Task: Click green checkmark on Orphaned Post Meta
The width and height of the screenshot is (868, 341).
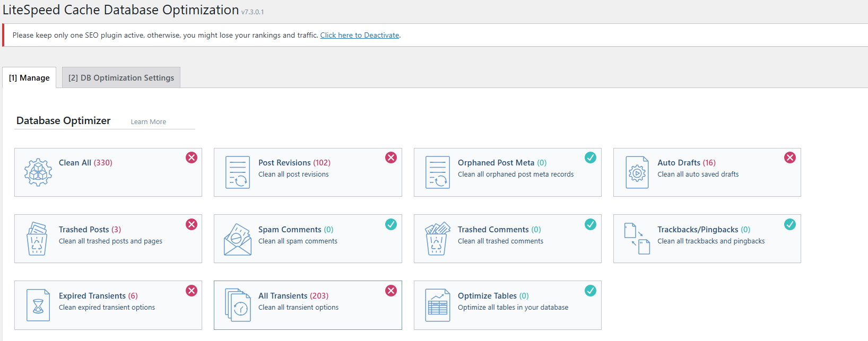Action: coord(591,158)
